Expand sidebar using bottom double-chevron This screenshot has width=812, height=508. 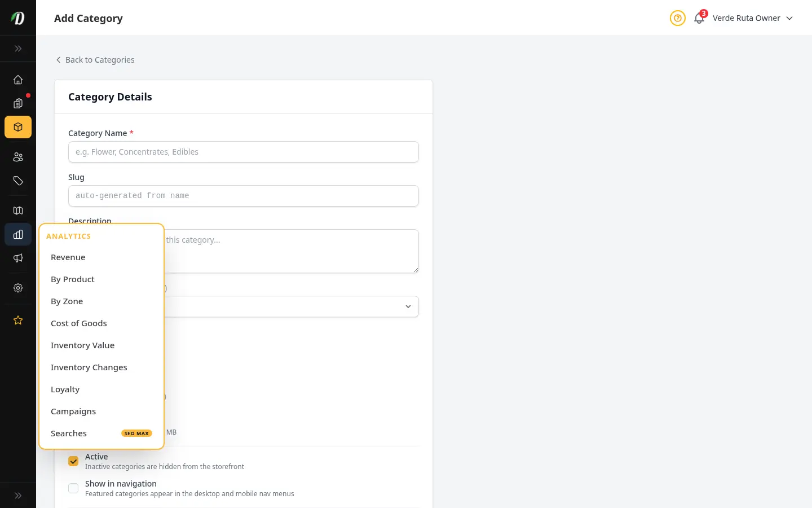[x=18, y=496]
